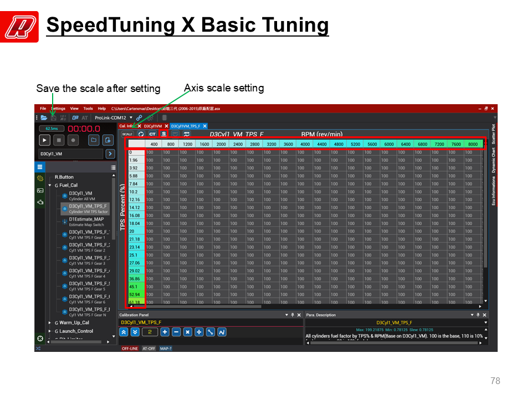Open log folder icon beside record
Screen dimensions: 532x399
click(x=94, y=140)
